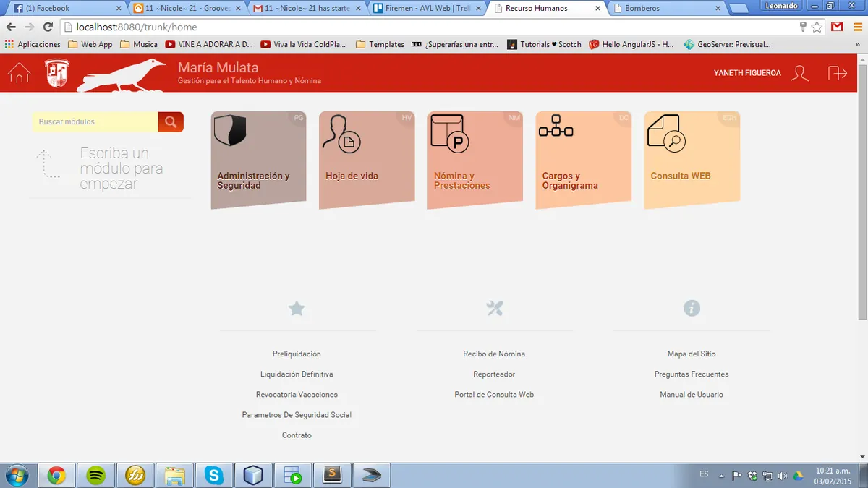Click the tools wrench icon above Recibo de Nómina

(495, 309)
